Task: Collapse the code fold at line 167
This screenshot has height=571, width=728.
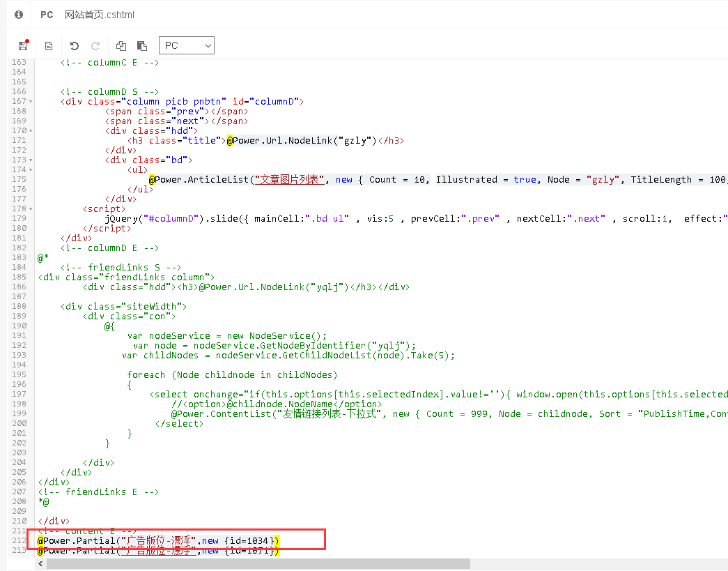Action: (x=31, y=102)
